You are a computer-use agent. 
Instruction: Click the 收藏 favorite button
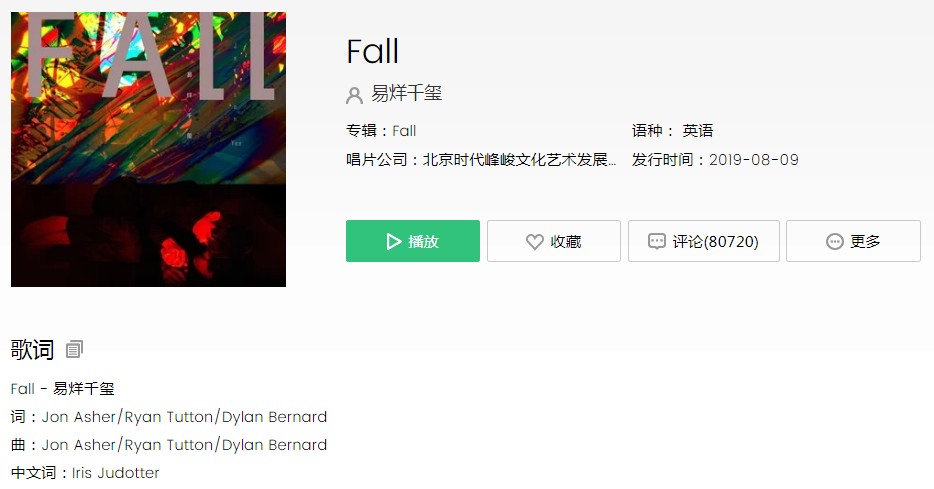point(553,241)
